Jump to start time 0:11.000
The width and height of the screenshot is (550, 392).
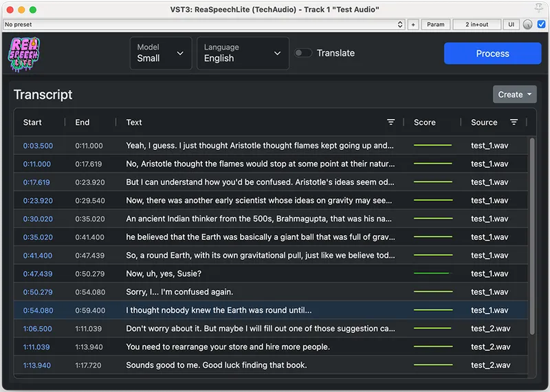pyautogui.click(x=37, y=164)
